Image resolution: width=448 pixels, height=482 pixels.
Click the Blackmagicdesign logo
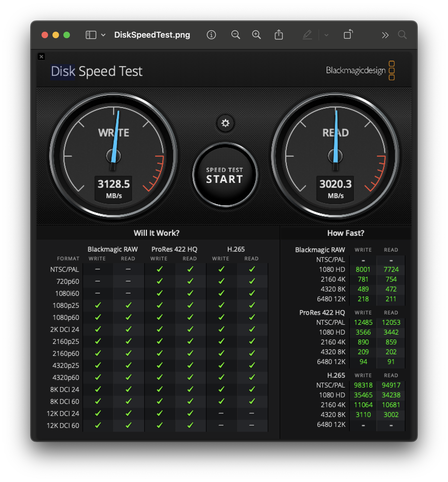(x=360, y=70)
